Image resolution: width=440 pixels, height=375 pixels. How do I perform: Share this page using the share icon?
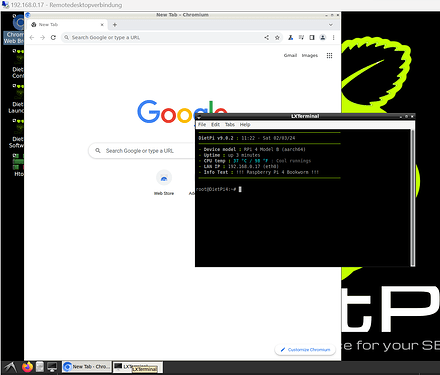pos(267,38)
